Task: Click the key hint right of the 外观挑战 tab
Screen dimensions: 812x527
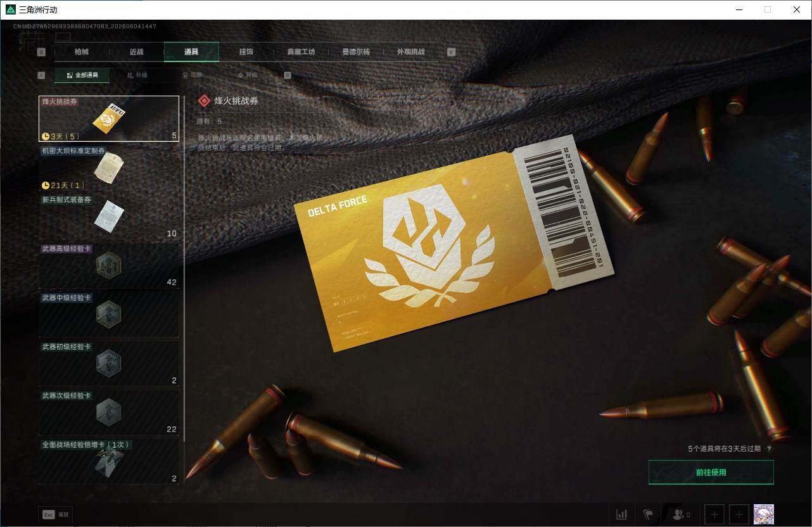Action: 452,52
